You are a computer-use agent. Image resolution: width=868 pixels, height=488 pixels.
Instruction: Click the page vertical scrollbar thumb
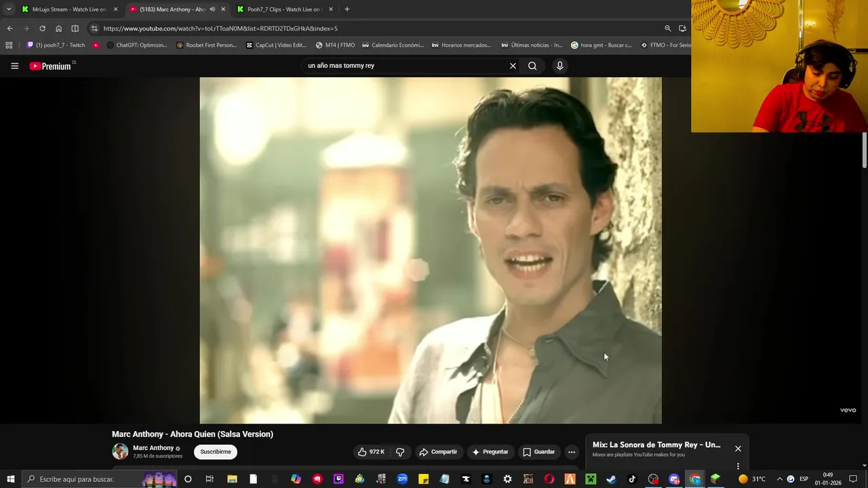tap(865, 150)
